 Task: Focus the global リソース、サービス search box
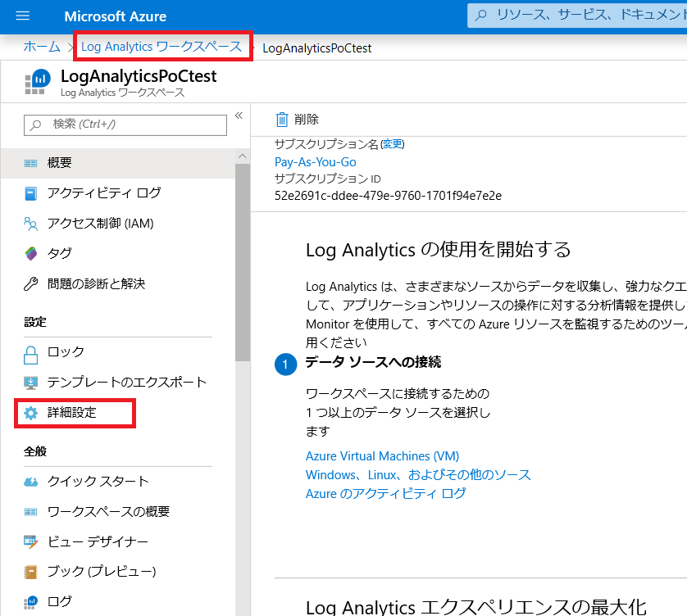(577, 16)
